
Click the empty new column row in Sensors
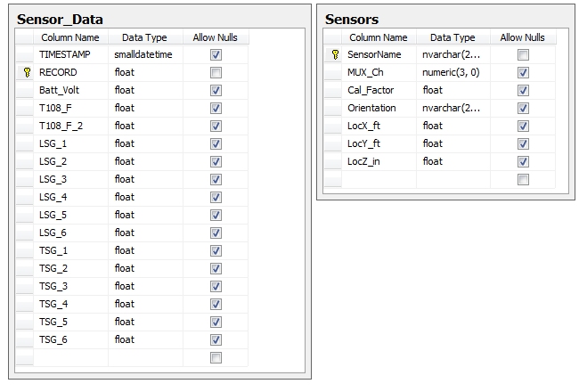coord(439,180)
